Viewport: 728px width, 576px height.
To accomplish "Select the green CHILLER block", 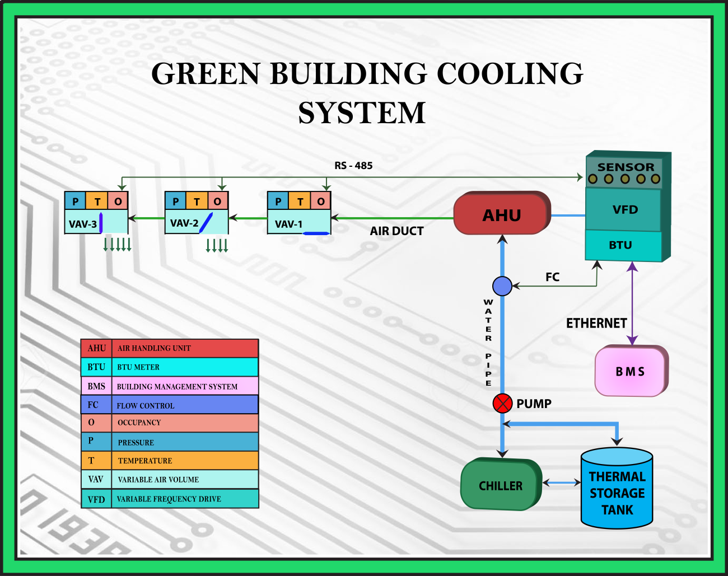I will tap(501, 485).
